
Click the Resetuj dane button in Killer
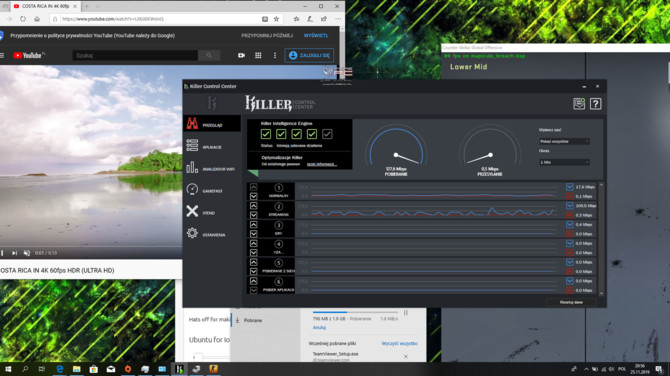(571, 302)
